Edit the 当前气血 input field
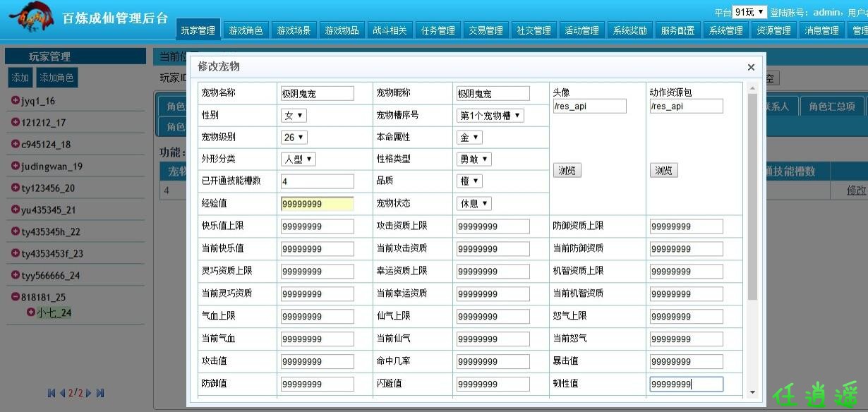This screenshot has height=412, width=868. pos(318,339)
